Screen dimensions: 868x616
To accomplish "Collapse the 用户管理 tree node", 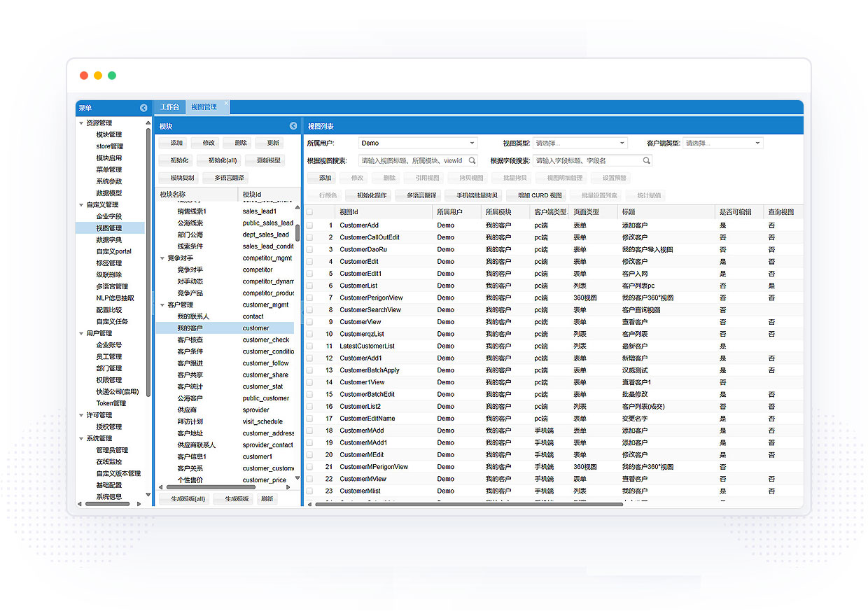I will 80,333.
